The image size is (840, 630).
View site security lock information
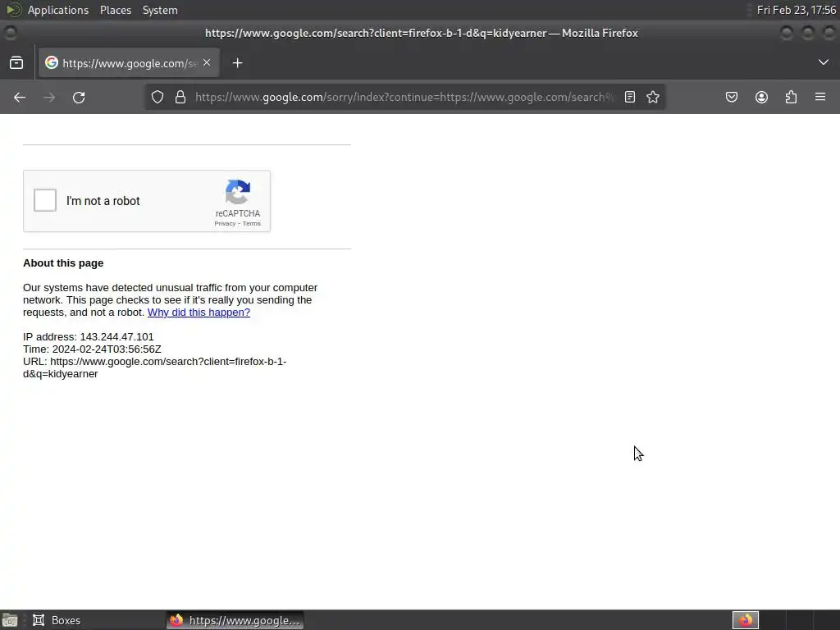point(180,97)
